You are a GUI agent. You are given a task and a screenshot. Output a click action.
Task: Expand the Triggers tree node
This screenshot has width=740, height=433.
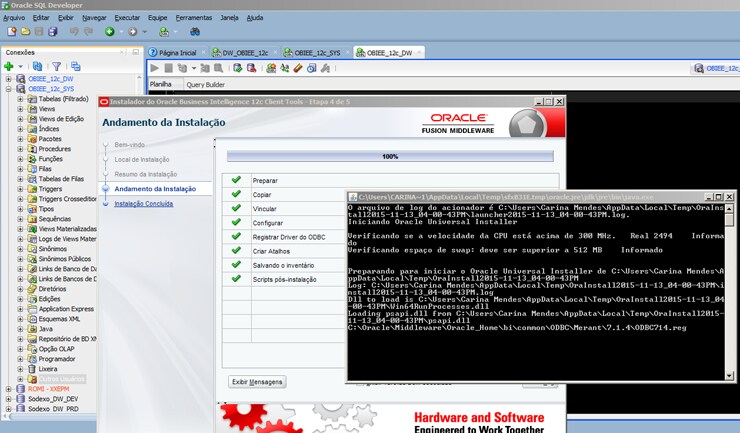(x=20, y=188)
